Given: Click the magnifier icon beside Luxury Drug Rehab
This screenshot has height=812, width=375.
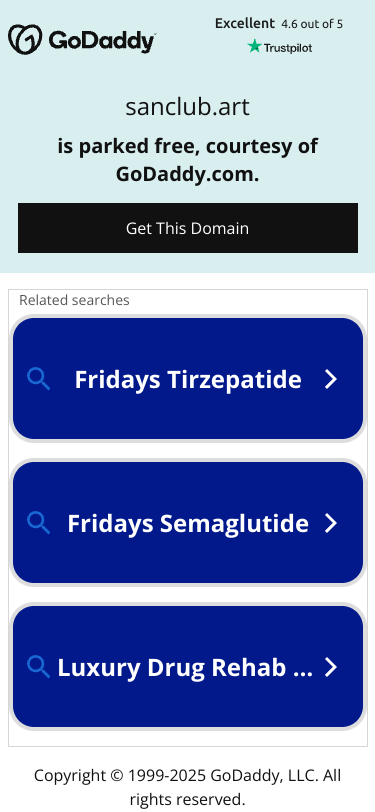Looking at the screenshot, I should coord(38,667).
